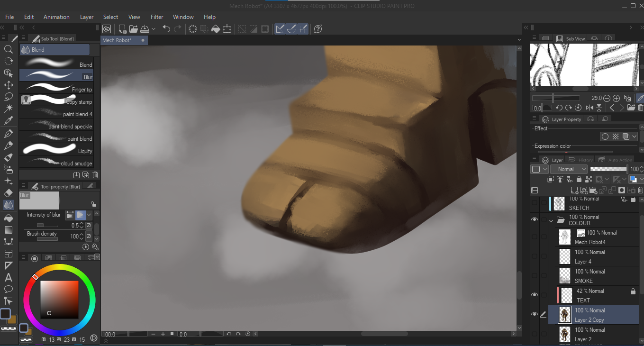Hide the COLOUR folder layer

(535, 220)
